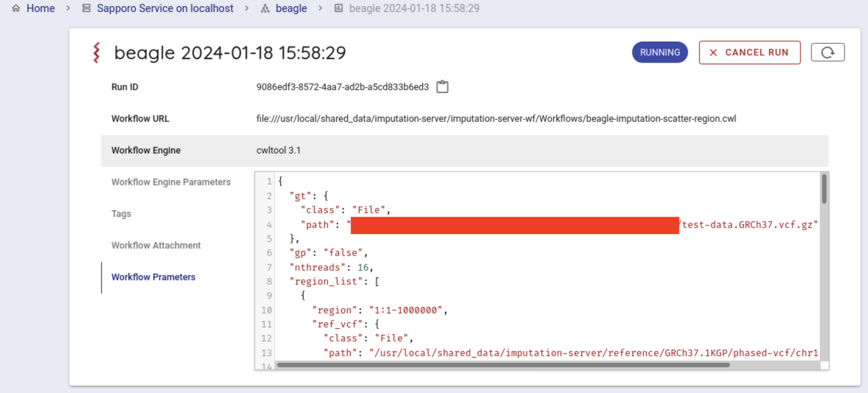Image resolution: width=868 pixels, height=393 pixels.
Task: Click the red Sapporo logo beside the run title
Action: 97,53
